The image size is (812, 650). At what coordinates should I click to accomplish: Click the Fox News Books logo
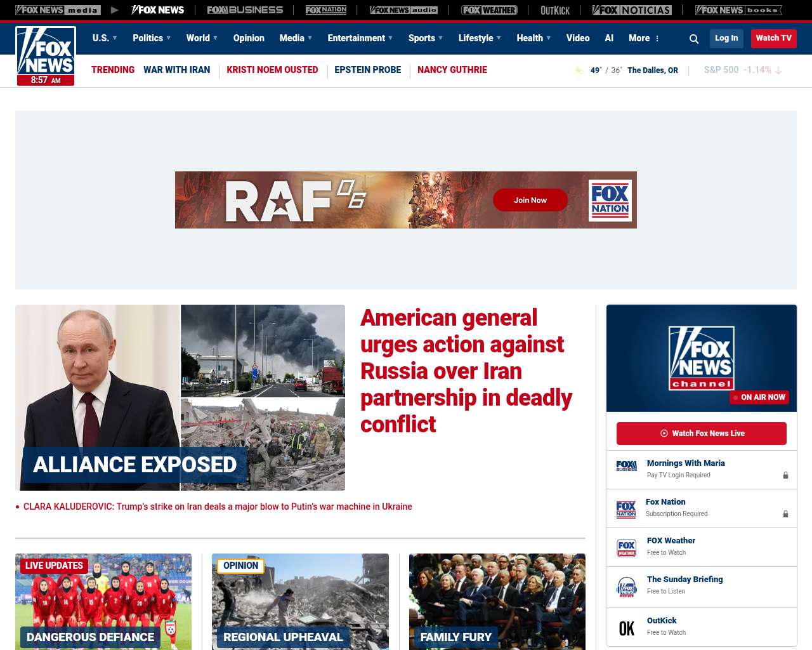738,10
